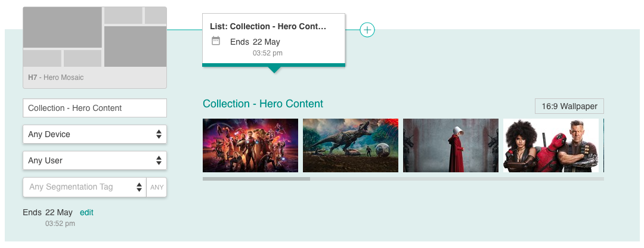Select the H7 Hero Mosaic layout preview
The width and height of the screenshot is (644, 248).
point(94,48)
